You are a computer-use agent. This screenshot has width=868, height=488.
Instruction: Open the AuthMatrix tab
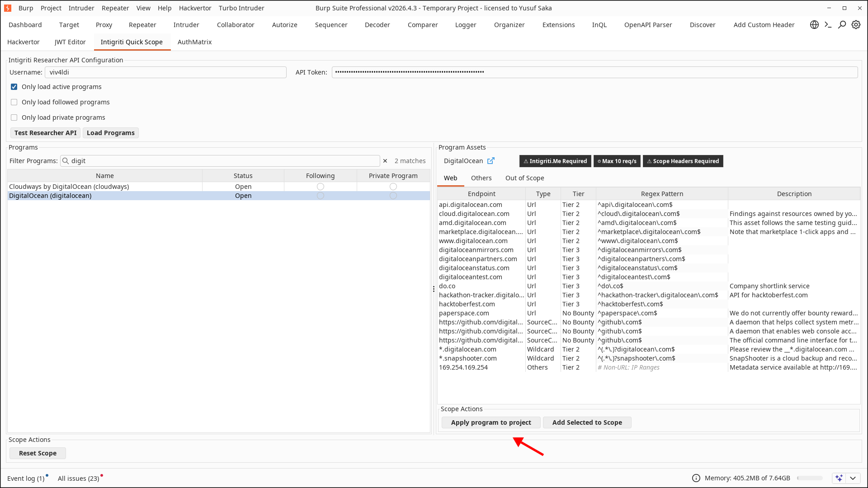pyautogui.click(x=194, y=42)
